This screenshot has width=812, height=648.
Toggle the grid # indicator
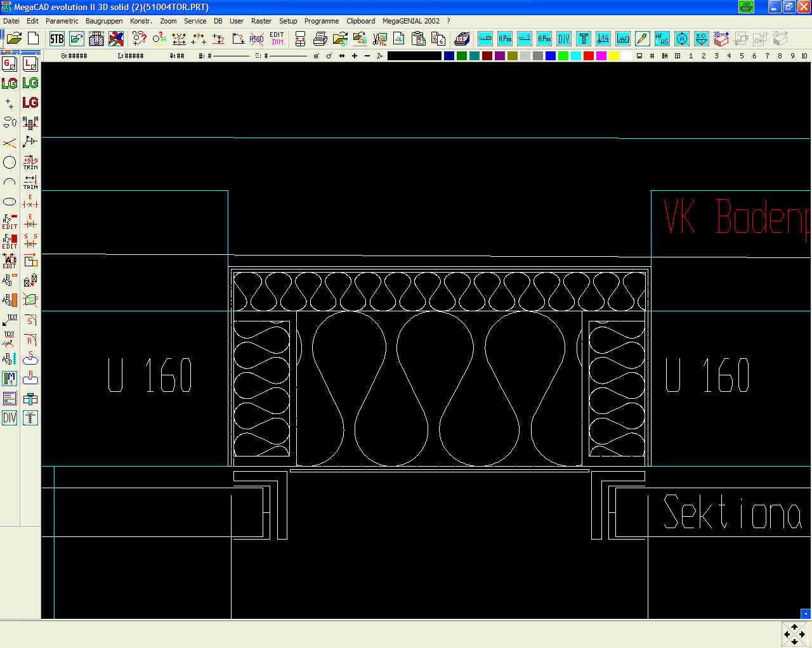click(652, 56)
